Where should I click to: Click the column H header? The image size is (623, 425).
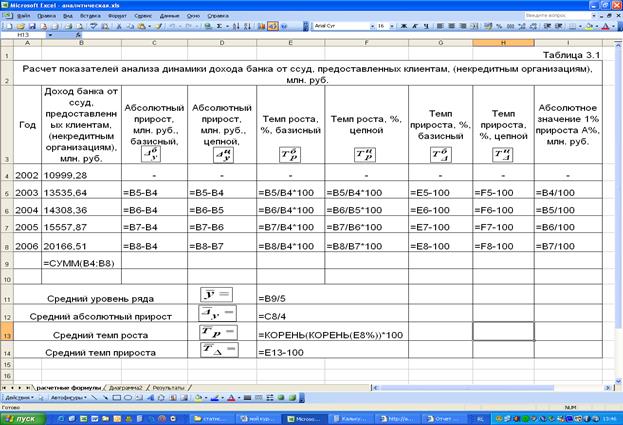click(x=503, y=42)
